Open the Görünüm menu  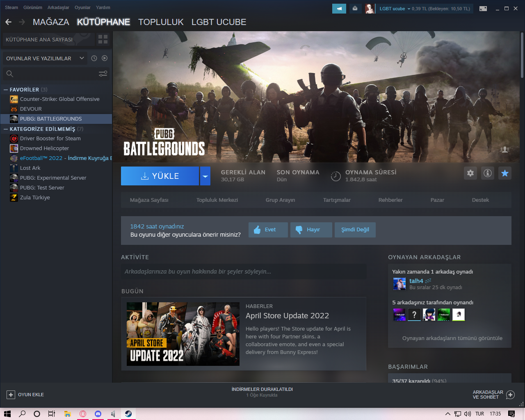coord(33,7)
